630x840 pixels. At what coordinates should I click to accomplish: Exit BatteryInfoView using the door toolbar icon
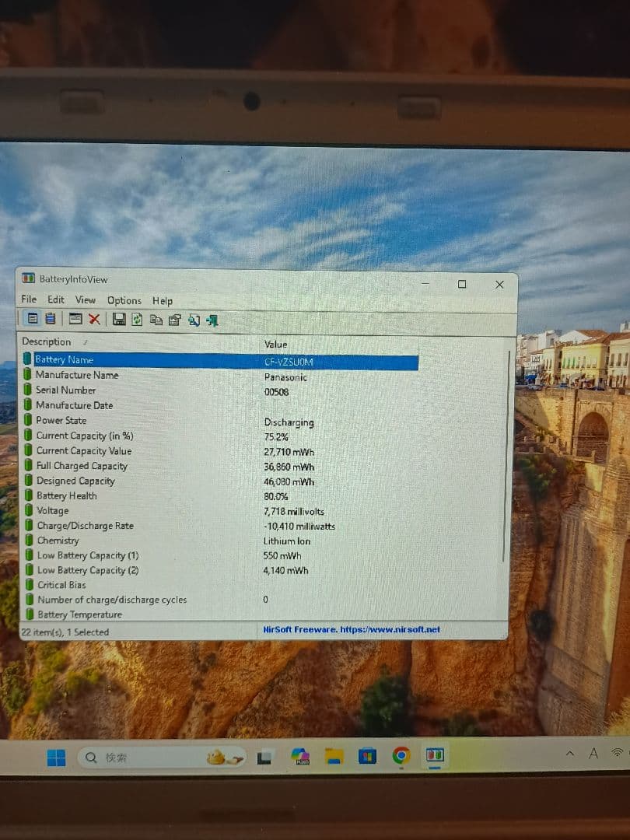210,317
